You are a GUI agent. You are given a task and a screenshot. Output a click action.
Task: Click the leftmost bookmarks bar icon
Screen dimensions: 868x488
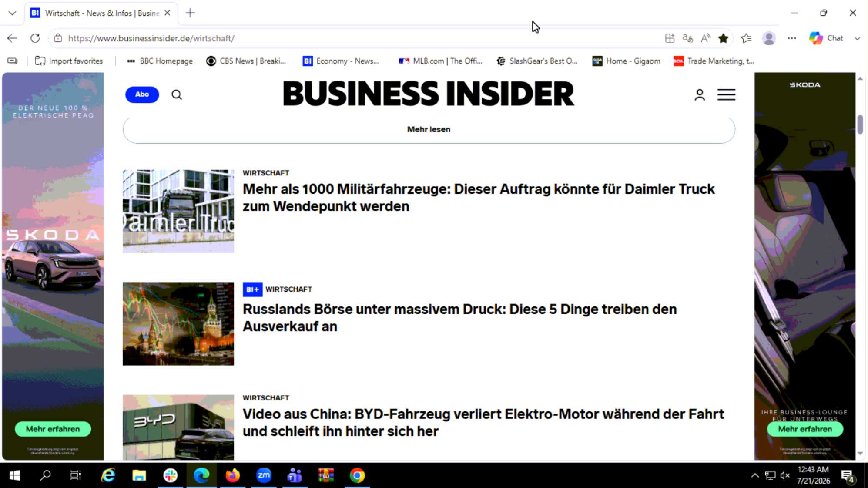point(12,61)
